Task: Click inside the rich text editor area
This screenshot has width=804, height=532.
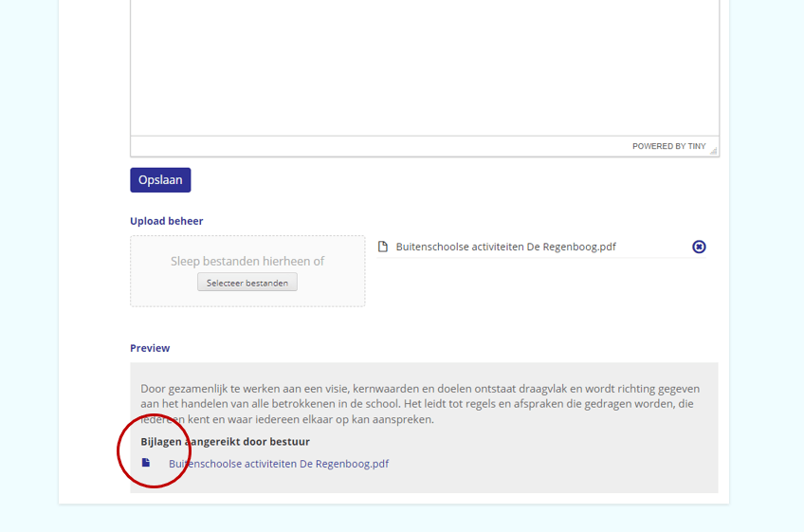Action: tap(425, 66)
